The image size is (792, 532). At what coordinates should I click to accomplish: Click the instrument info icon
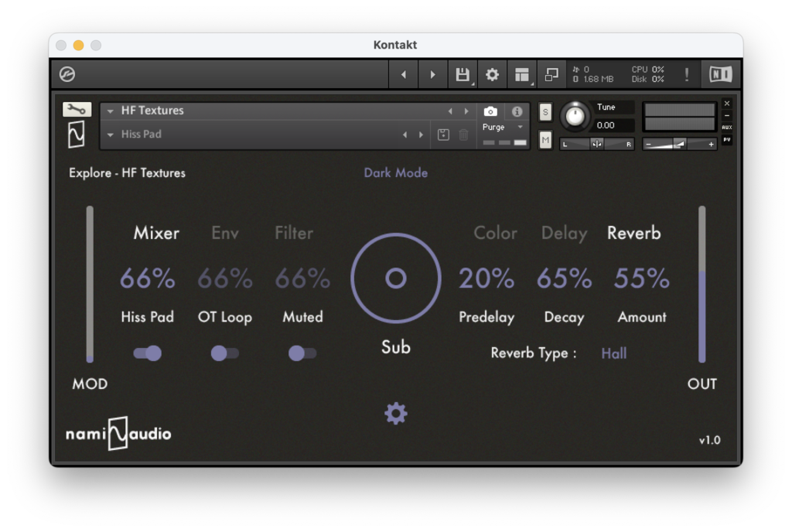coord(517,112)
